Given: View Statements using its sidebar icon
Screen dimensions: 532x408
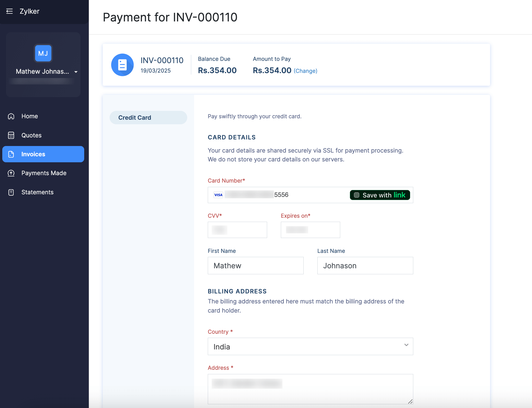Looking at the screenshot, I should coord(11,192).
